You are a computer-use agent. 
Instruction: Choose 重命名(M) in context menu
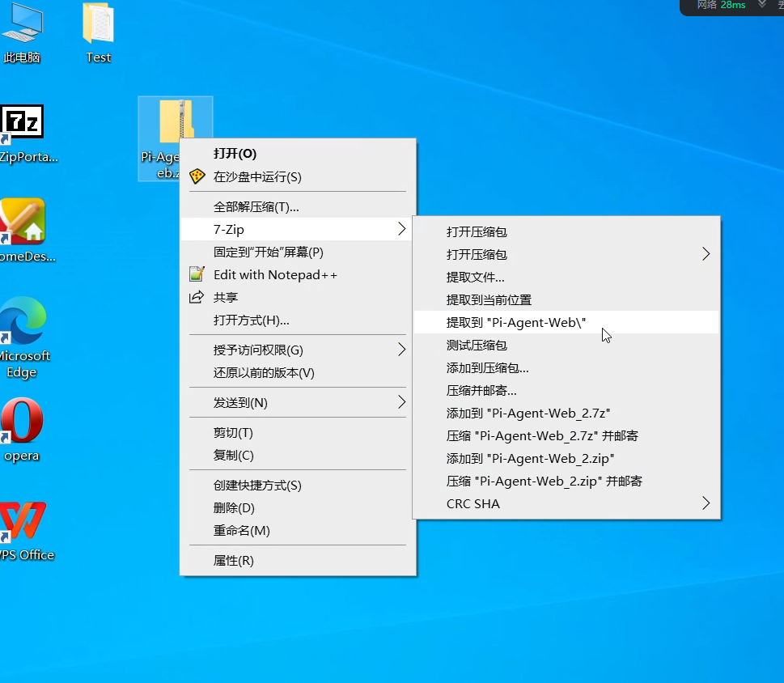click(x=298, y=531)
